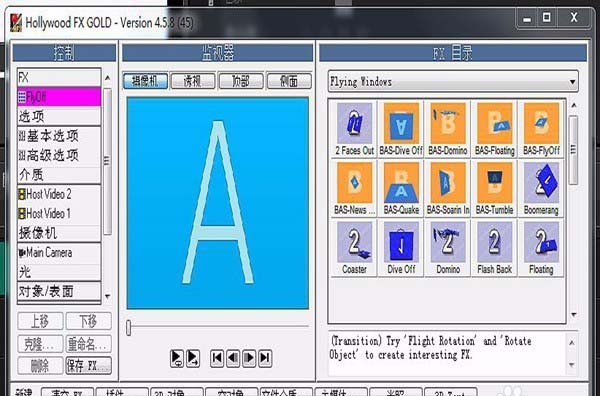Click the 对象/表面 header row
The image size is (600, 396).
tap(59, 292)
